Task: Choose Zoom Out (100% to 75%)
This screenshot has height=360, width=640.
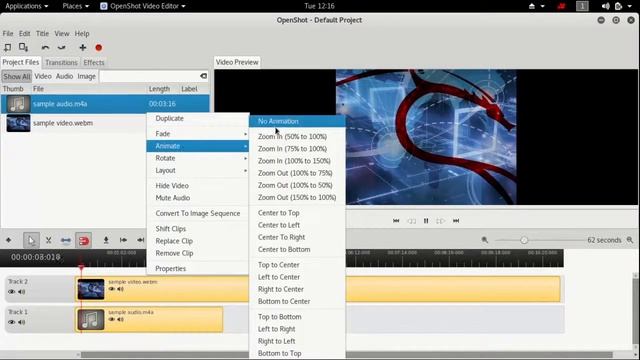Action: (297, 173)
